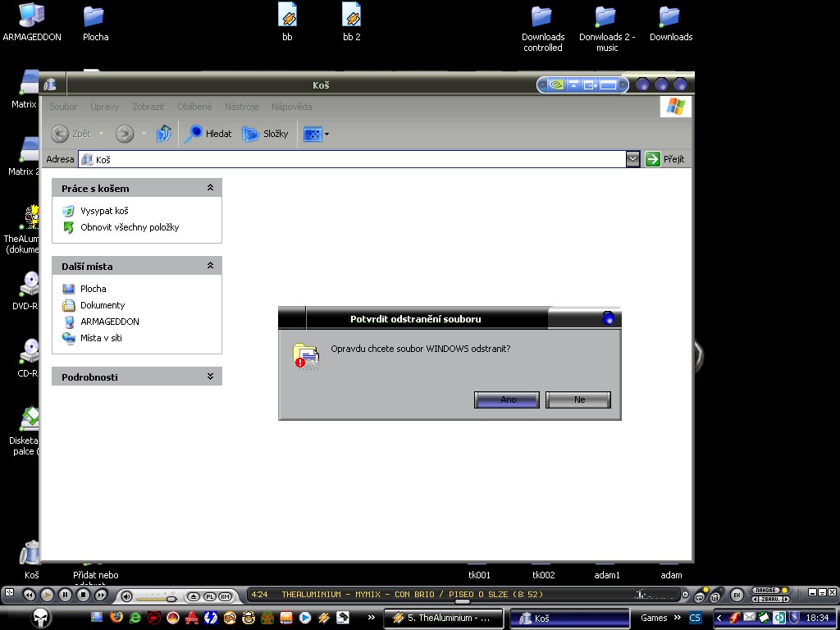Click the player eject button
Image resolution: width=840 pixels, height=630 pixels.
(194, 596)
